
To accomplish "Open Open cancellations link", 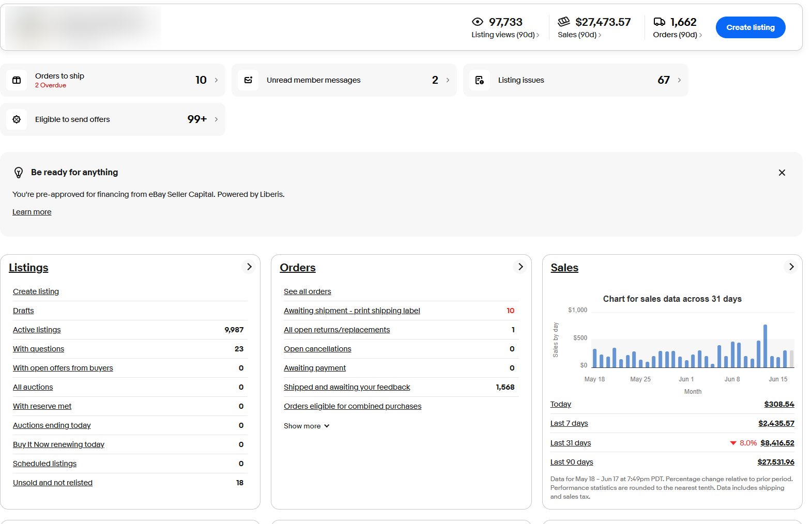I will pos(317,349).
